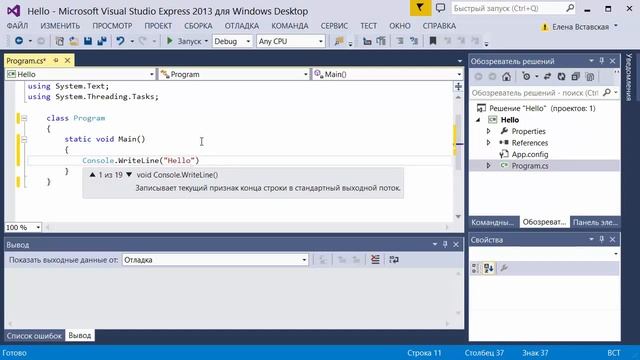Image resolution: width=640 pixels, height=360 pixels.
Task: Close the Program.cs editor tab
Action: (x=67, y=60)
